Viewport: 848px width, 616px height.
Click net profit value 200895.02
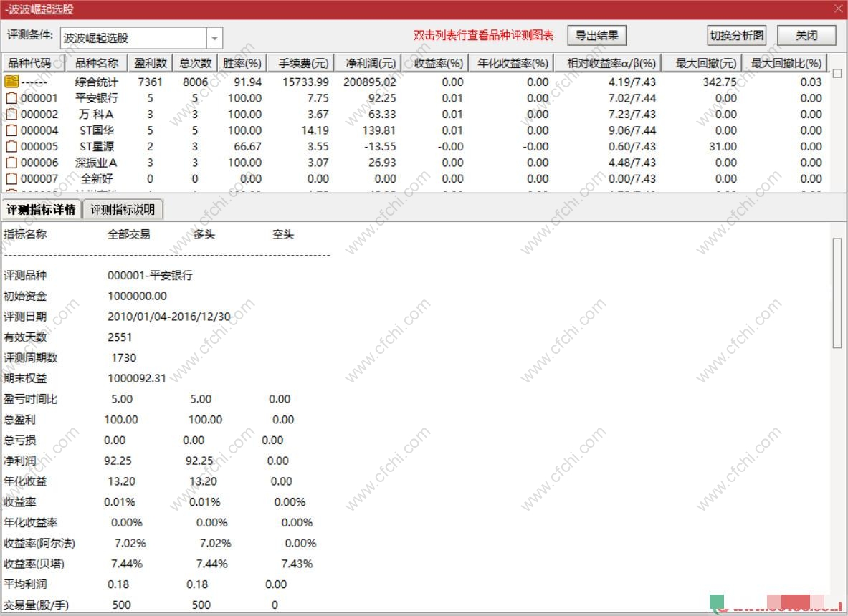369,82
